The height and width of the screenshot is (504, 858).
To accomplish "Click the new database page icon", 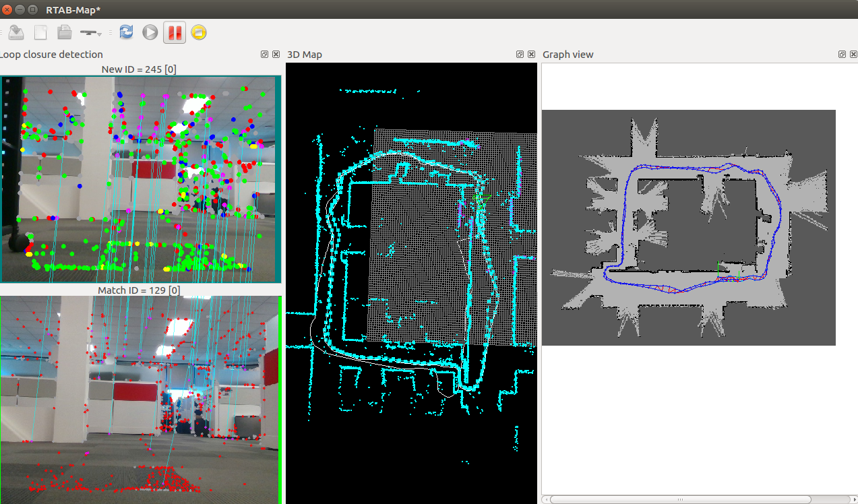I will coord(40,32).
